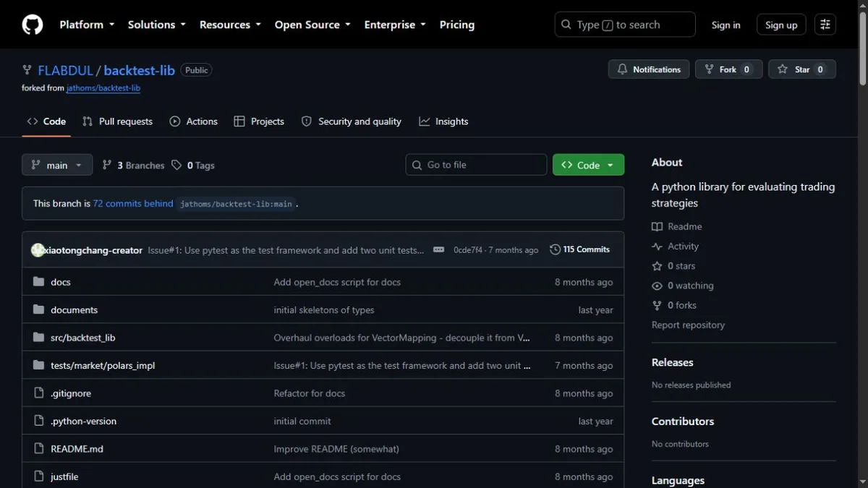Click the Fork button
This screenshot has height=488, width=868.
(728, 69)
